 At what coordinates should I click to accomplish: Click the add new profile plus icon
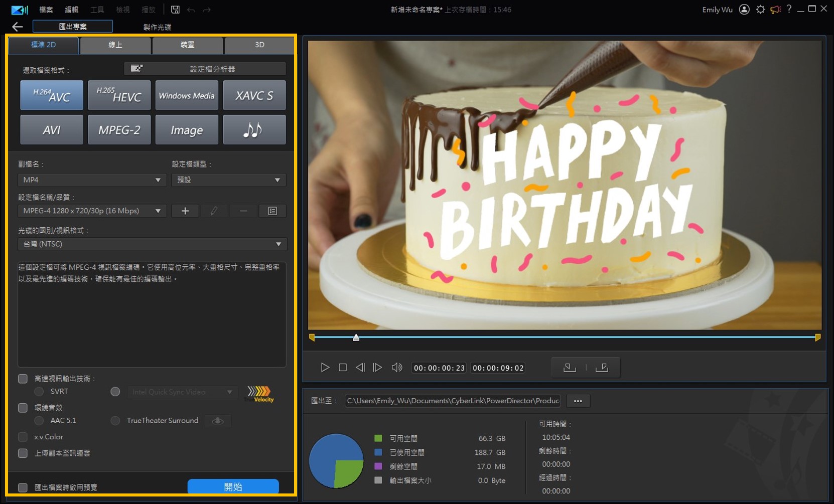point(185,211)
